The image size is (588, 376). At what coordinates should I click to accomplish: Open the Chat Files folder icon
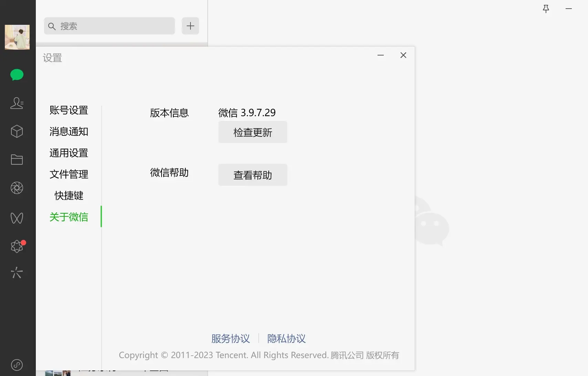17,160
